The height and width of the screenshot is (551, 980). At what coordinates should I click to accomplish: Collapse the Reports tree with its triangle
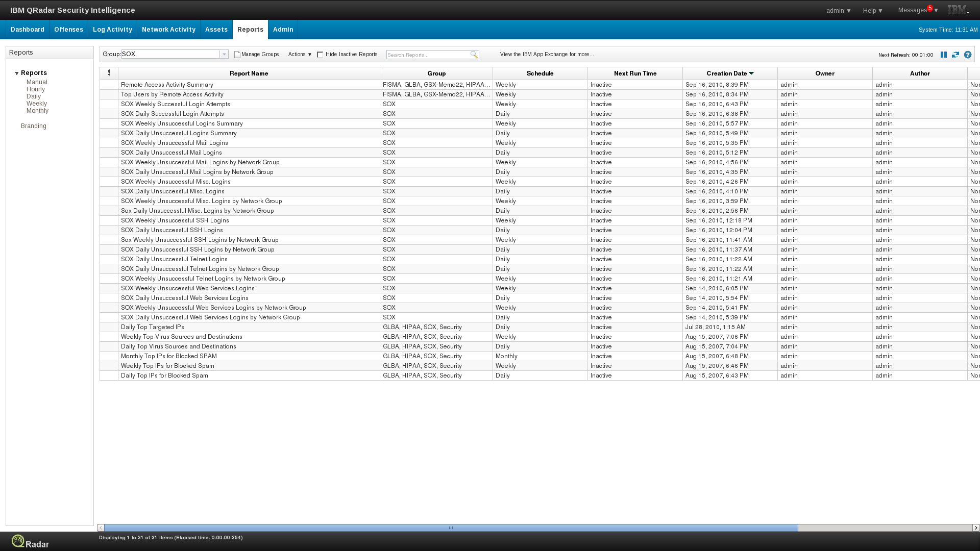click(17, 72)
